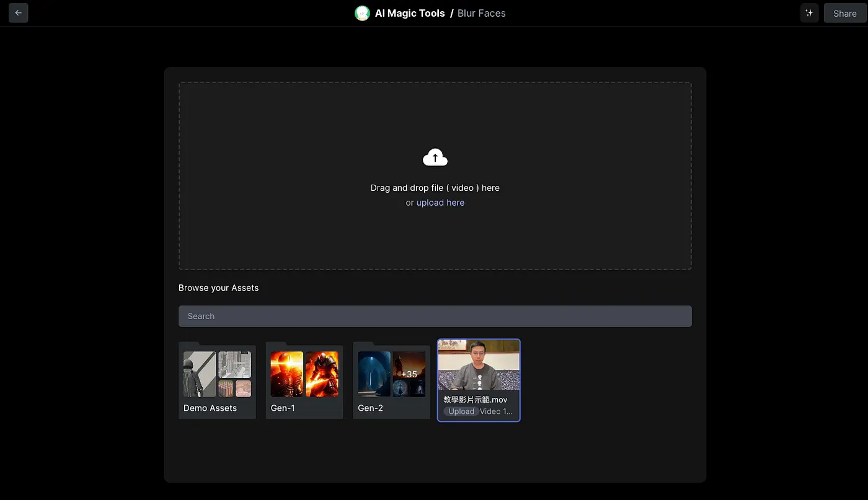Select the 教學影片示範.mov video asset
The image size is (868, 500).
point(479,380)
